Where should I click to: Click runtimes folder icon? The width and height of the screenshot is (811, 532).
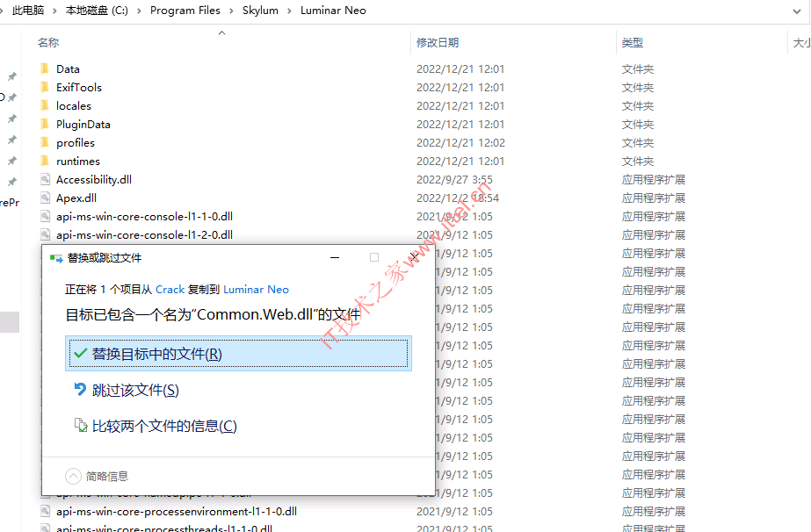(45, 161)
